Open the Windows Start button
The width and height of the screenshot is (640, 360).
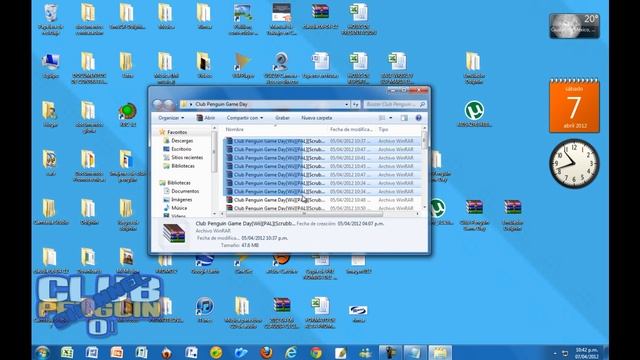[42, 352]
